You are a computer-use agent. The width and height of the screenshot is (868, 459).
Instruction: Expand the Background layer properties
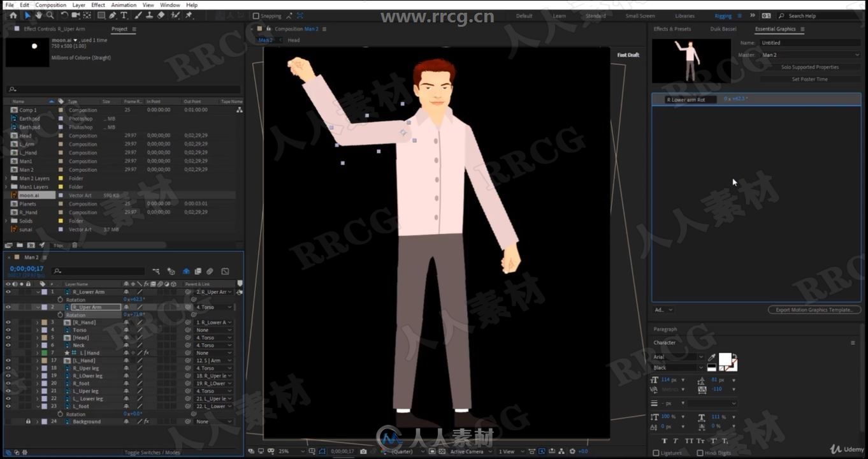tap(38, 421)
